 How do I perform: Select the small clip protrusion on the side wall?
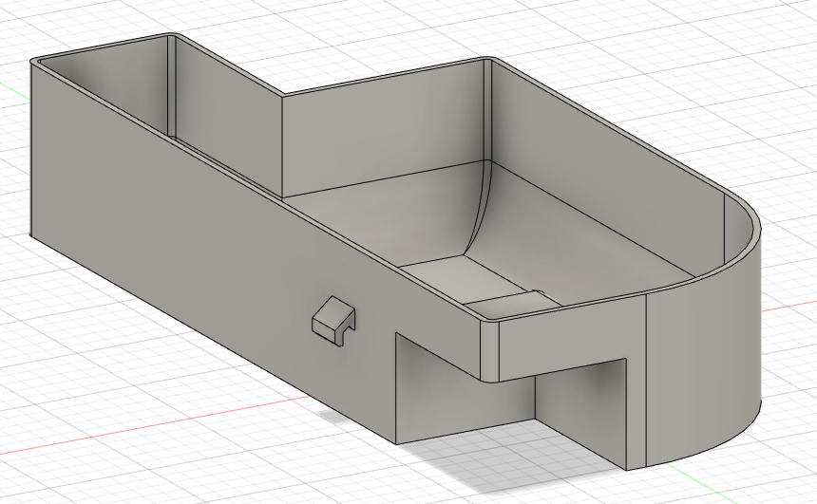coord(333,321)
